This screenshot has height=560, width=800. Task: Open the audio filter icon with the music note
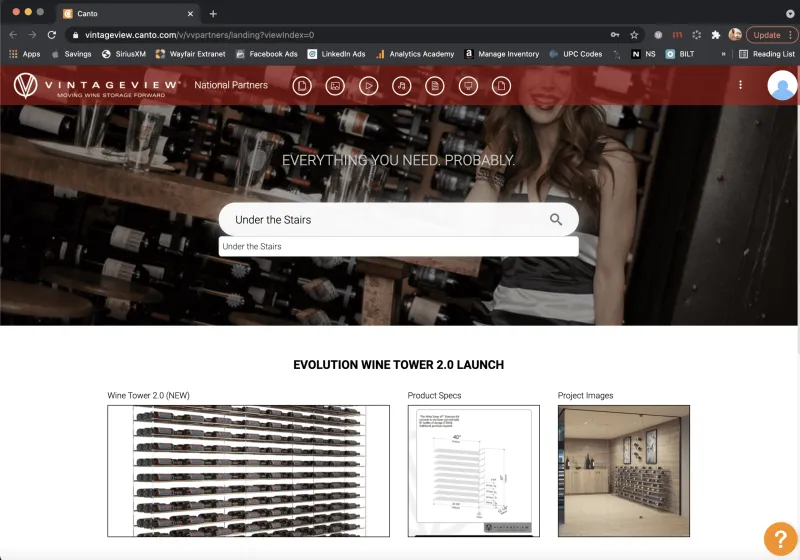click(402, 86)
